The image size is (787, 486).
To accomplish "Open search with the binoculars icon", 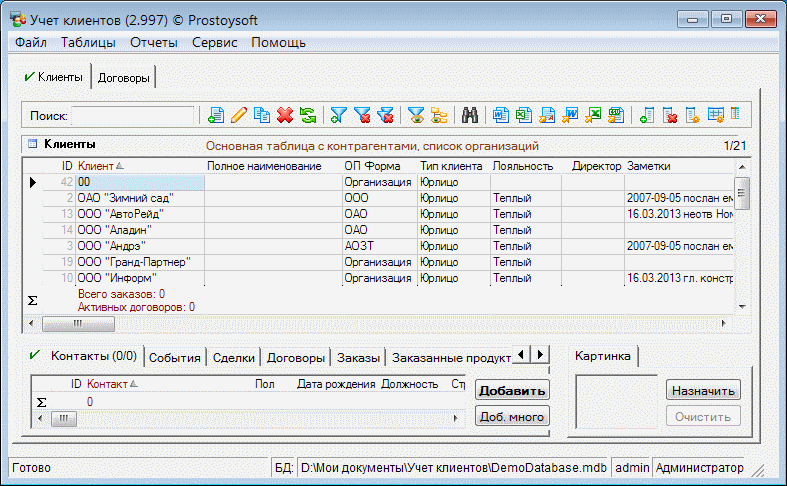I will [469, 116].
